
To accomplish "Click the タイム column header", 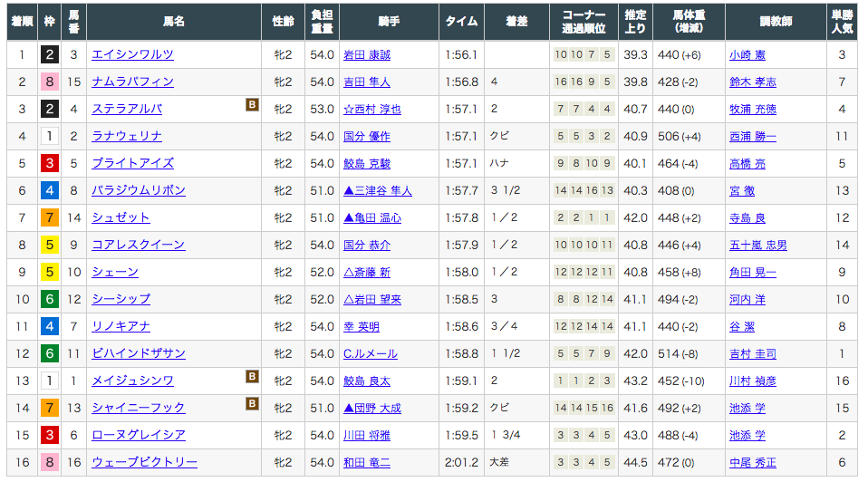I will point(461,22).
